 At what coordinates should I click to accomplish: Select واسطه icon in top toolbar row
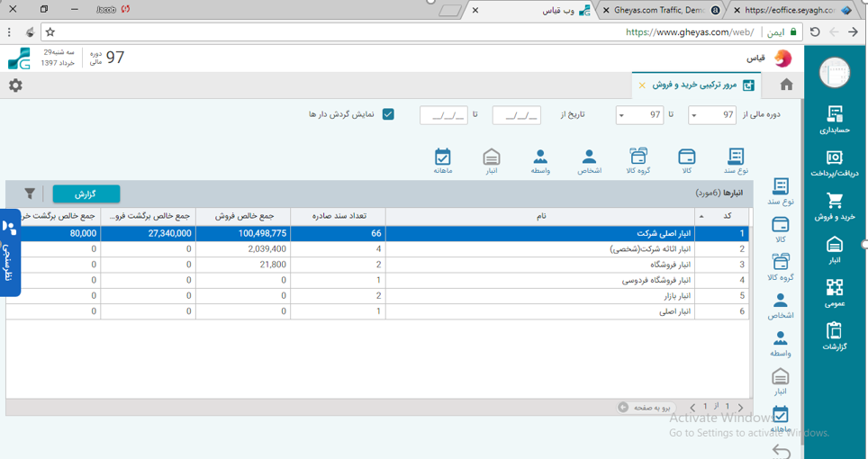[x=540, y=161]
